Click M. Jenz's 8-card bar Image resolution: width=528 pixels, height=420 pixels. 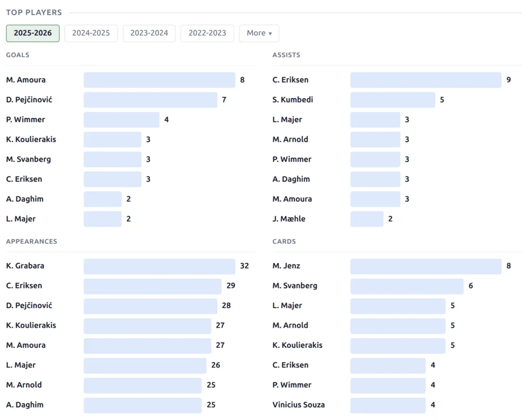(425, 266)
